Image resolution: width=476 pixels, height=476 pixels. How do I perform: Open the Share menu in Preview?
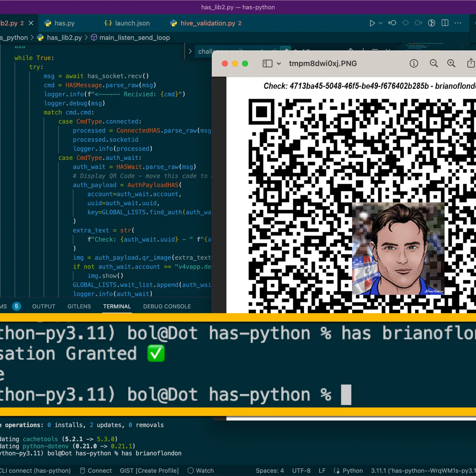470,63
